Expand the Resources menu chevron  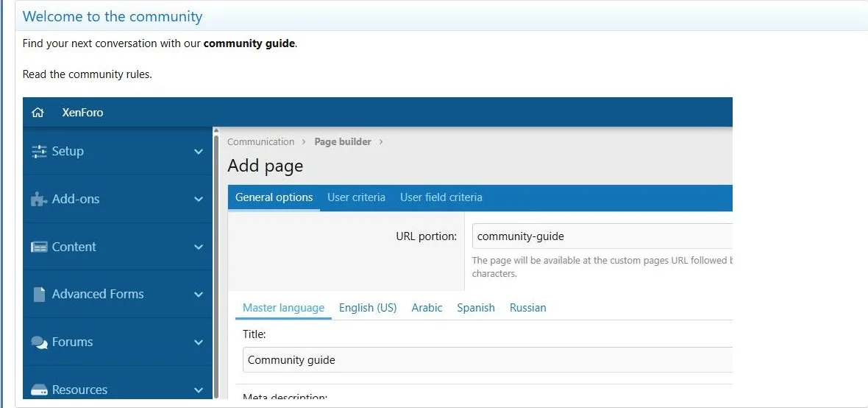pos(199,390)
